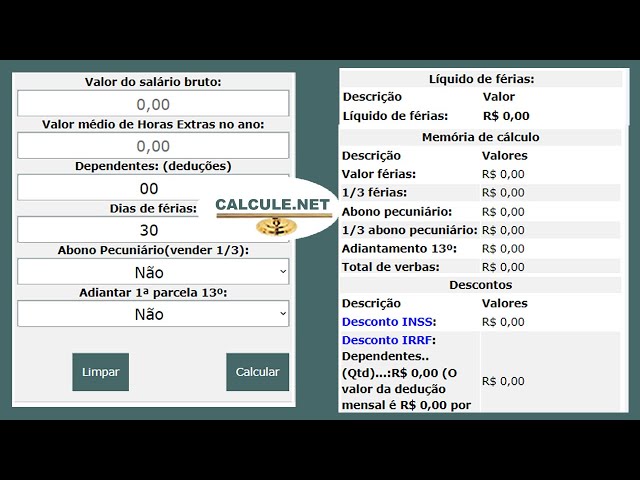Open the Desconto IRRF link
This screenshot has height=480, width=640.
pos(387,340)
